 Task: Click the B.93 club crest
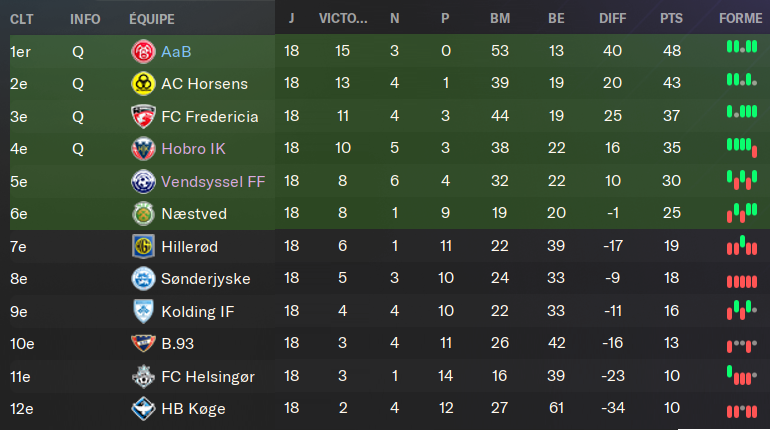click(143, 344)
